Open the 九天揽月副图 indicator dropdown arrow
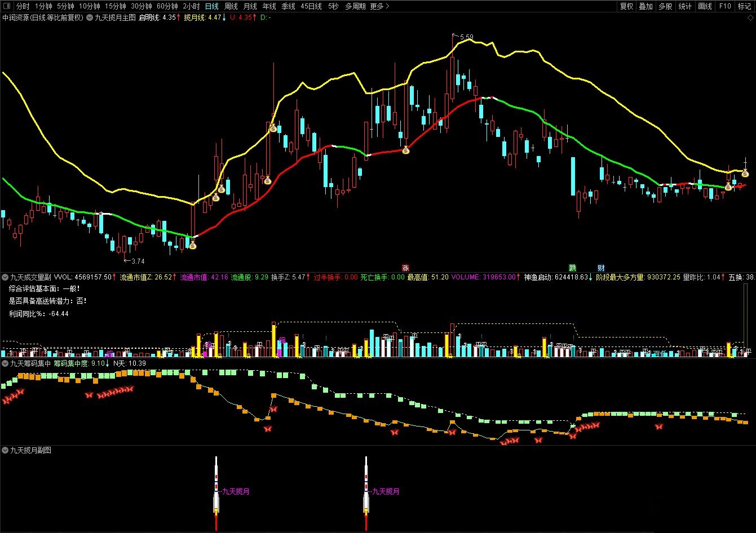Image resolution: width=756 pixels, height=533 pixels. tap(5, 450)
